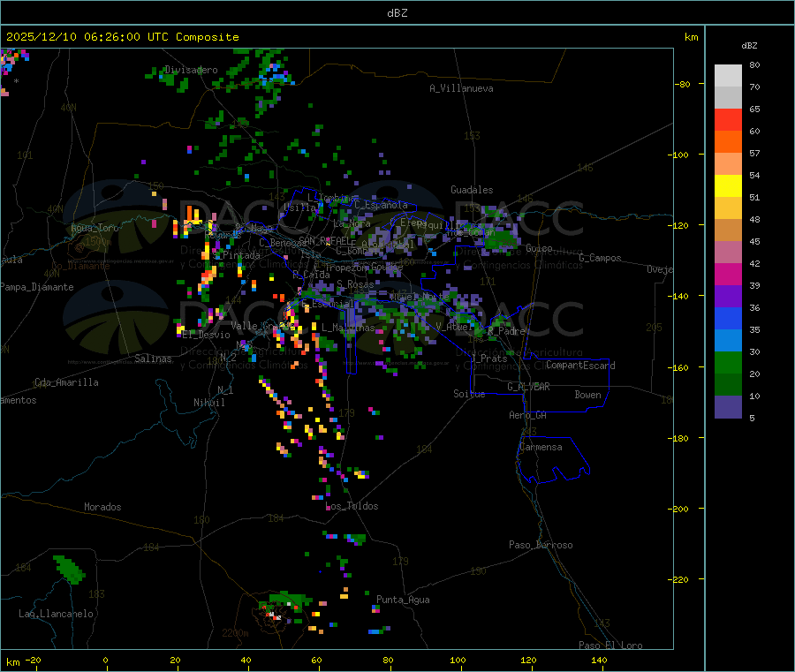Click the "A_Villanueva" place label
This screenshot has width=795, height=672.
click(x=461, y=88)
